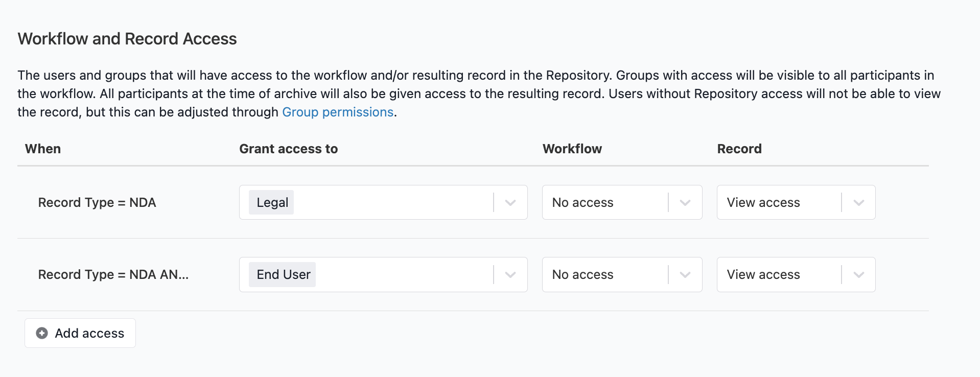Image resolution: width=980 pixels, height=377 pixels.
Task: Expand the End User group dropdown arrow
Action: pos(510,274)
